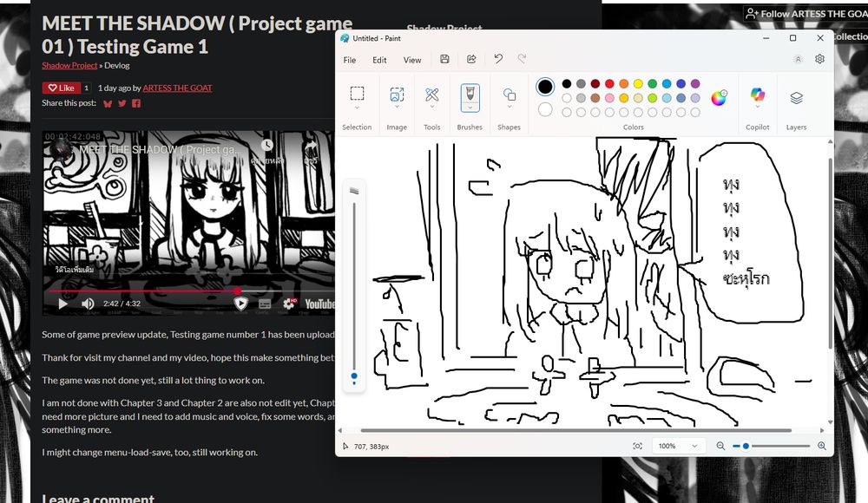The height and width of the screenshot is (503, 868).
Task: Undo the last Paint stroke
Action: (x=498, y=59)
